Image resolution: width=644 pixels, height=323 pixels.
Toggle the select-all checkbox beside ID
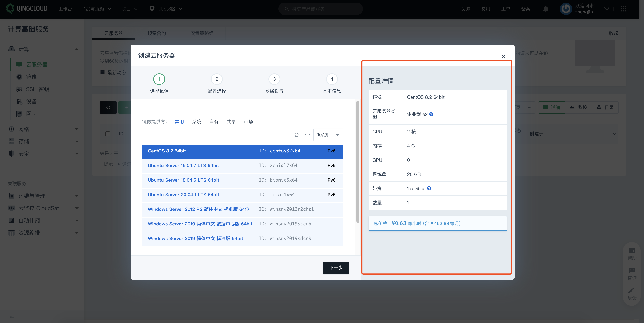[108, 134]
